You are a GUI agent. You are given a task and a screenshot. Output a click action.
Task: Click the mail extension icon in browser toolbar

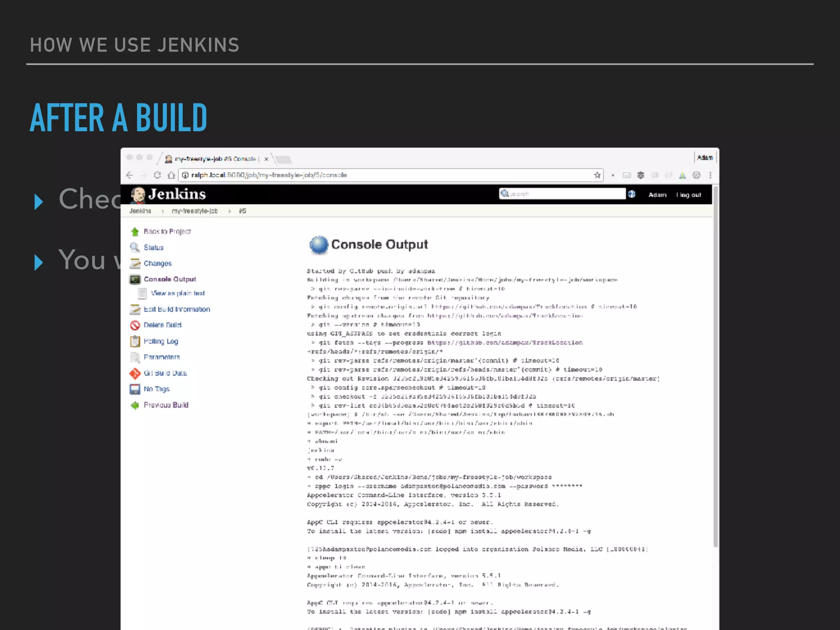pyautogui.click(x=627, y=175)
